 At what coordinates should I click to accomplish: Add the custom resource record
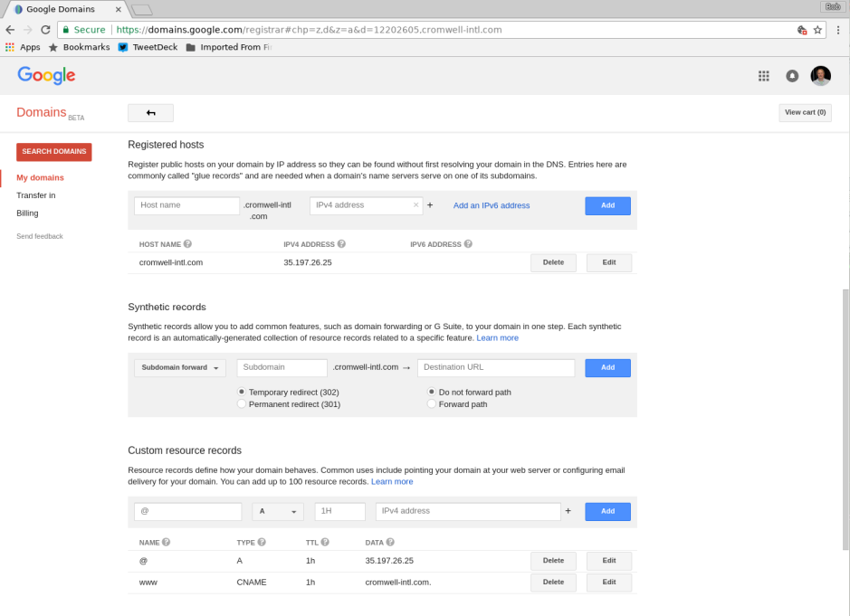point(607,511)
